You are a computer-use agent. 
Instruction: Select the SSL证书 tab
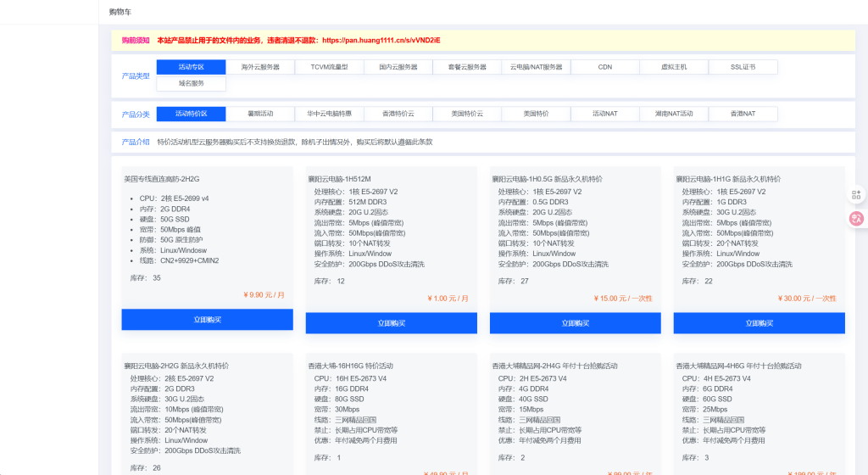[743, 67]
